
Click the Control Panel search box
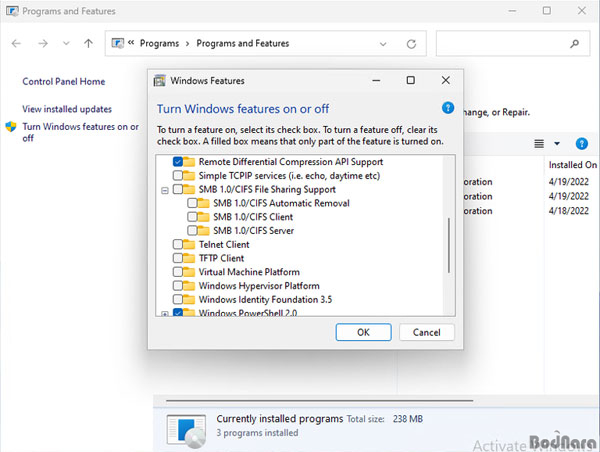(x=513, y=44)
